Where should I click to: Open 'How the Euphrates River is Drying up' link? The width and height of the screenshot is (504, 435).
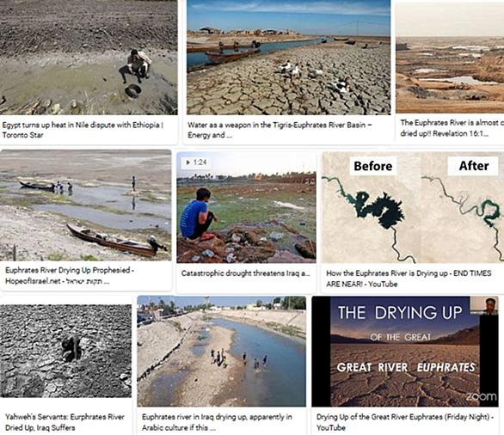(409, 279)
